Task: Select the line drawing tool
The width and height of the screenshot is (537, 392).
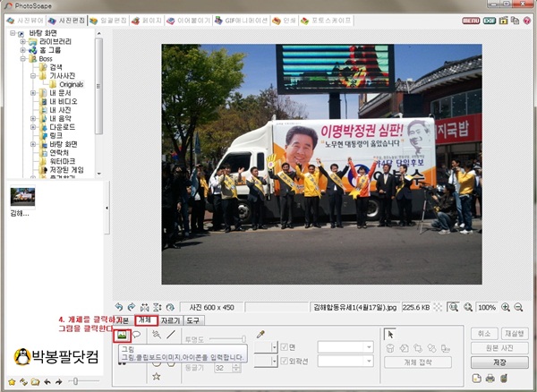Action: click(x=170, y=335)
